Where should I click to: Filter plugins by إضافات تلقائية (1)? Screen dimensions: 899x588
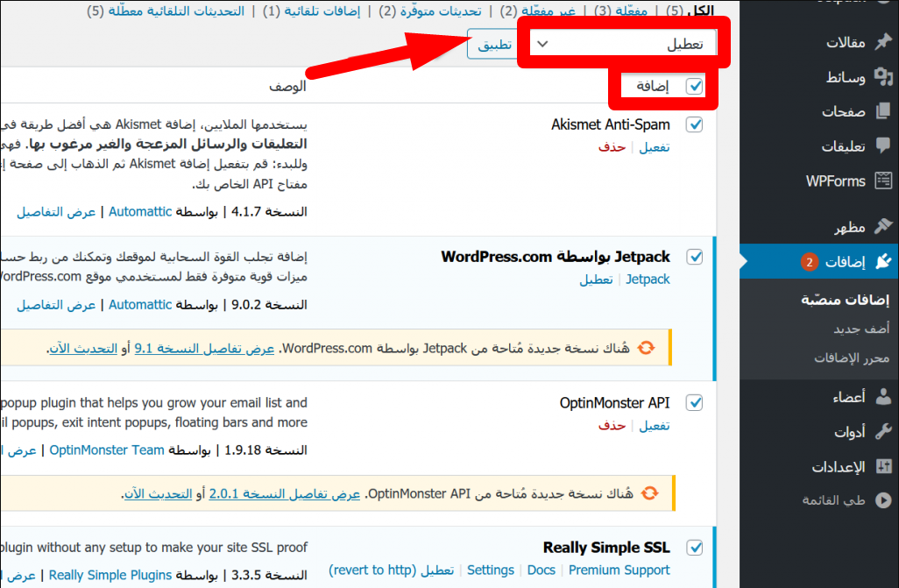312,11
